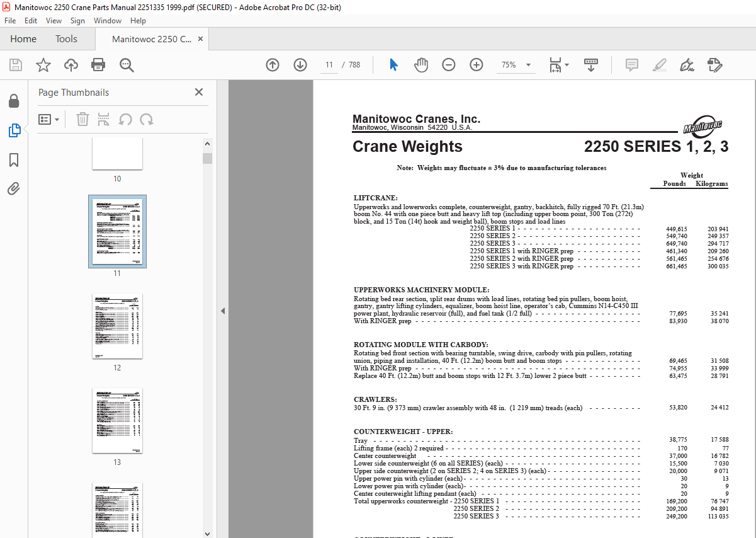
Task: Switch to the Tools tab
Action: 66,39
